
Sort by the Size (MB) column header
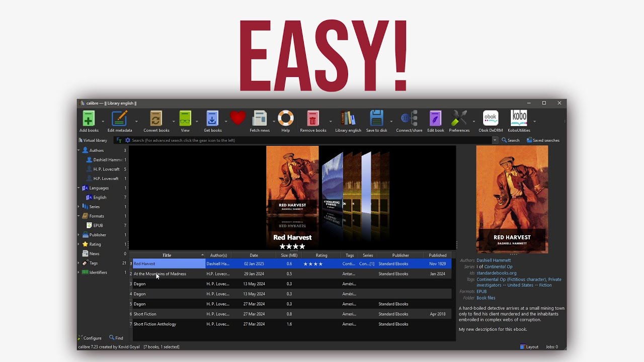click(x=289, y=255)
